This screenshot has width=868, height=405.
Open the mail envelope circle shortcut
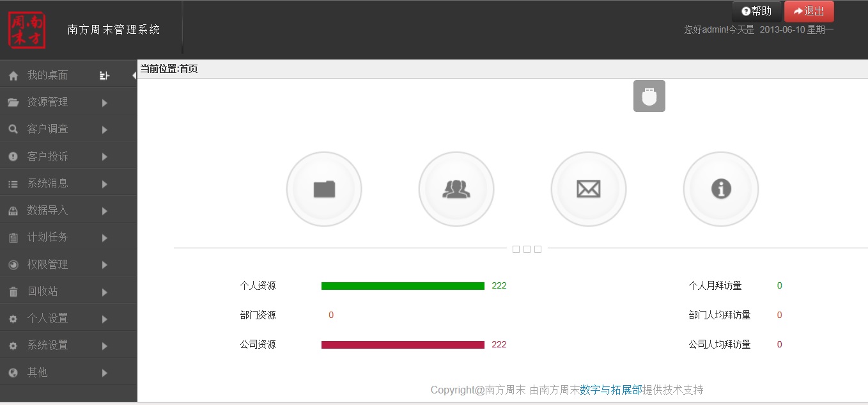[589, 189]
